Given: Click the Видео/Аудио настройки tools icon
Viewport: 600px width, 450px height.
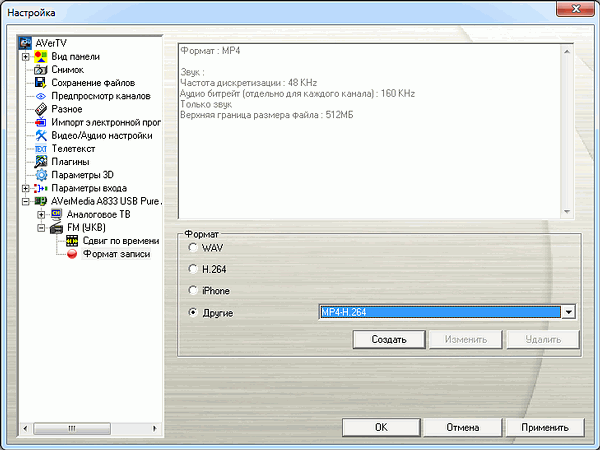Looking at the screenshot, I should pyautogui.click(x=41, y=135).
